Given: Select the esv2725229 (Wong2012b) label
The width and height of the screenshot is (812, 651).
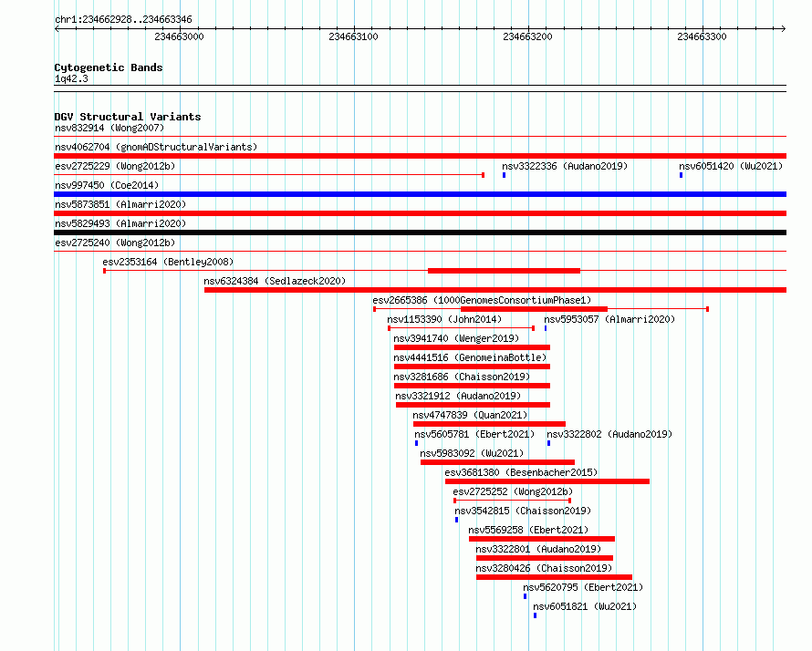Looking at the screenshot, I should pos(115,166).
